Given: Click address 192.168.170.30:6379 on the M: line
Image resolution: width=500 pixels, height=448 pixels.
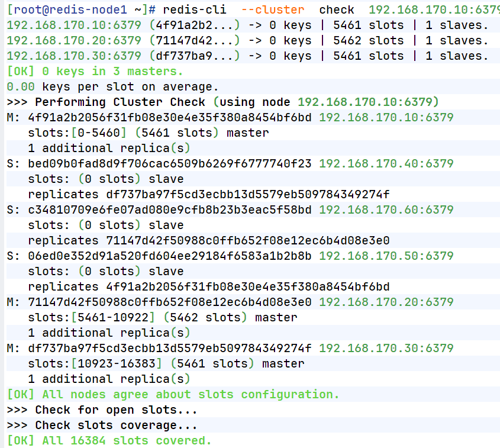Looking at the screenshot, I should [x=386, y=348].
